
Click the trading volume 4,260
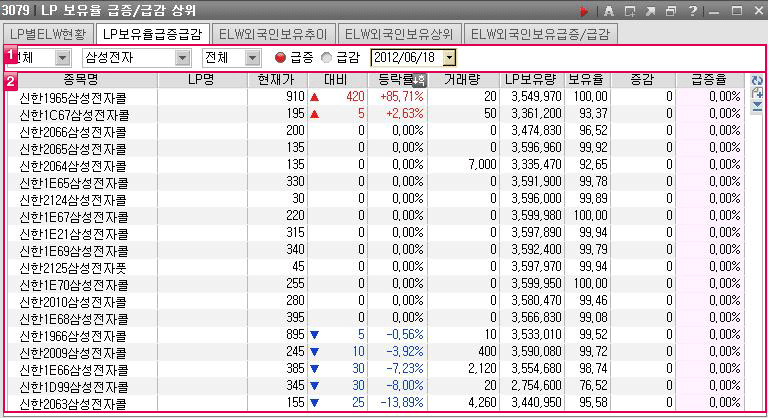(x=482, y=402)
